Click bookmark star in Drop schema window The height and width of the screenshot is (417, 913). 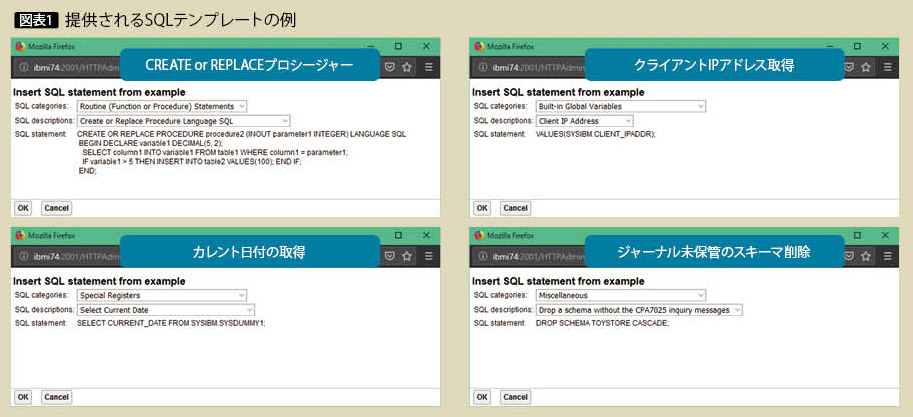[x=866, y=256]
